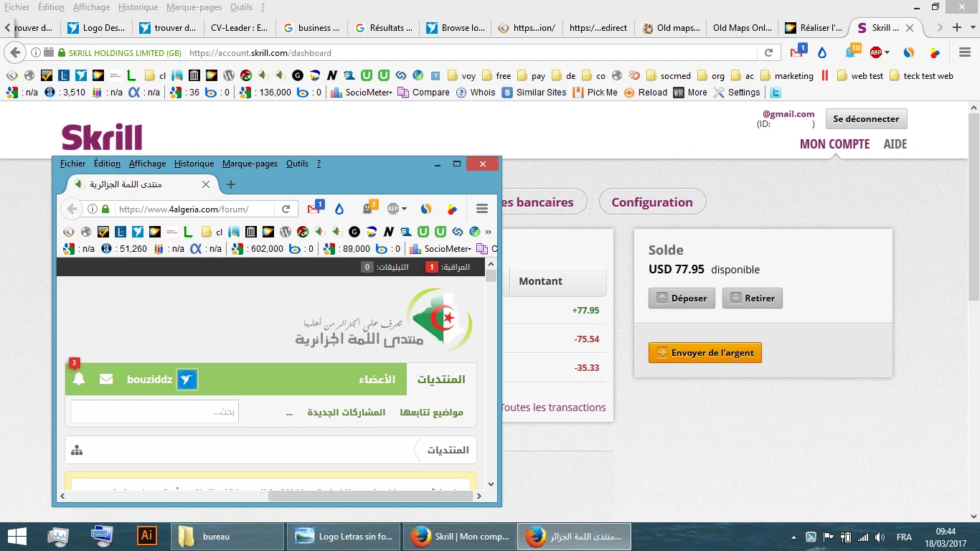Click the Configuration tab on Skrill

[x=651, y=202]
